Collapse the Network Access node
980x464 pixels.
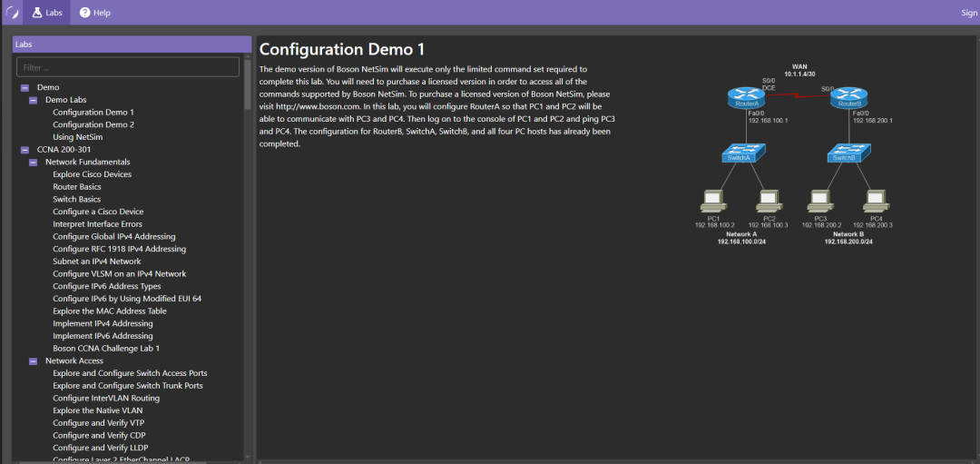click(x=34, y=360)
